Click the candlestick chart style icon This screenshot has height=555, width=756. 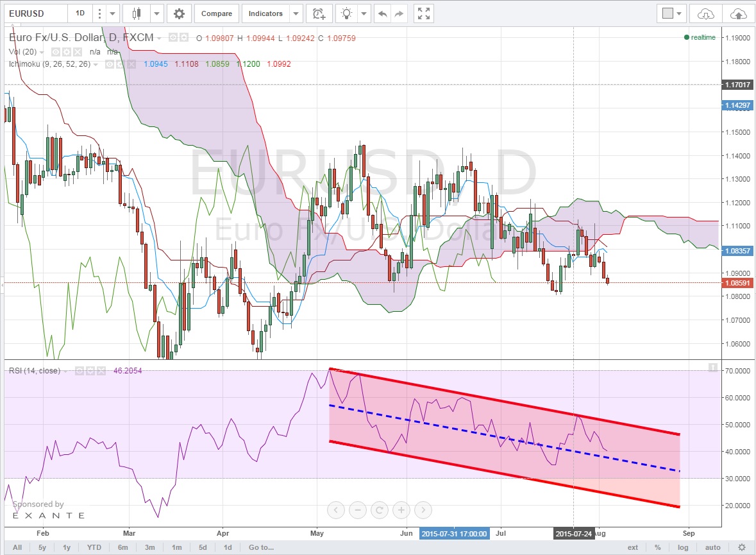tap(135, 13)
